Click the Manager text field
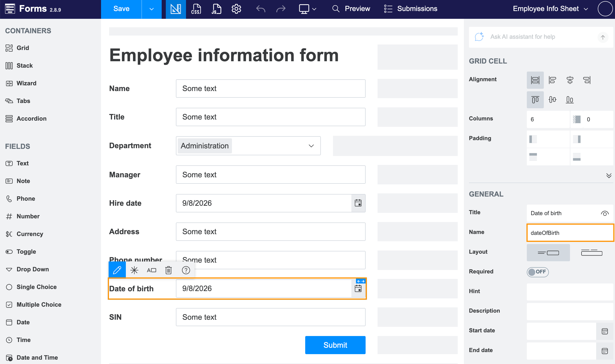 pos(271,175)
